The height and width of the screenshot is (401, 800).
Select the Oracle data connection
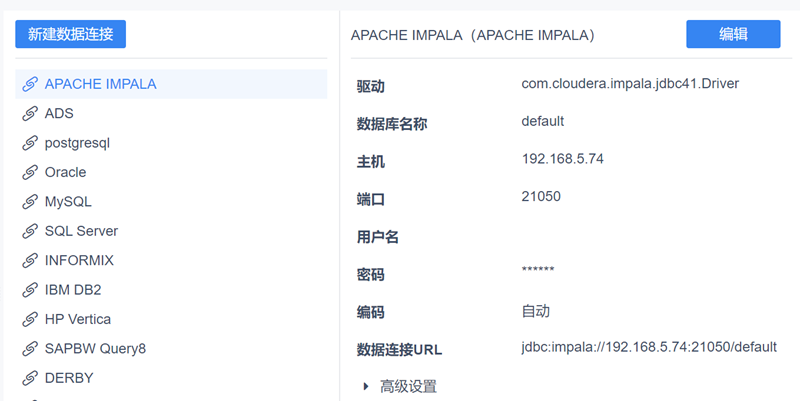tap(65, 172)
